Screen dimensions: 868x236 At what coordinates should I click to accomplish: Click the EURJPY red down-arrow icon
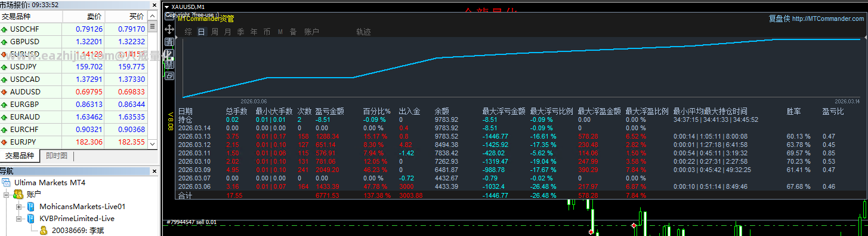5,142
